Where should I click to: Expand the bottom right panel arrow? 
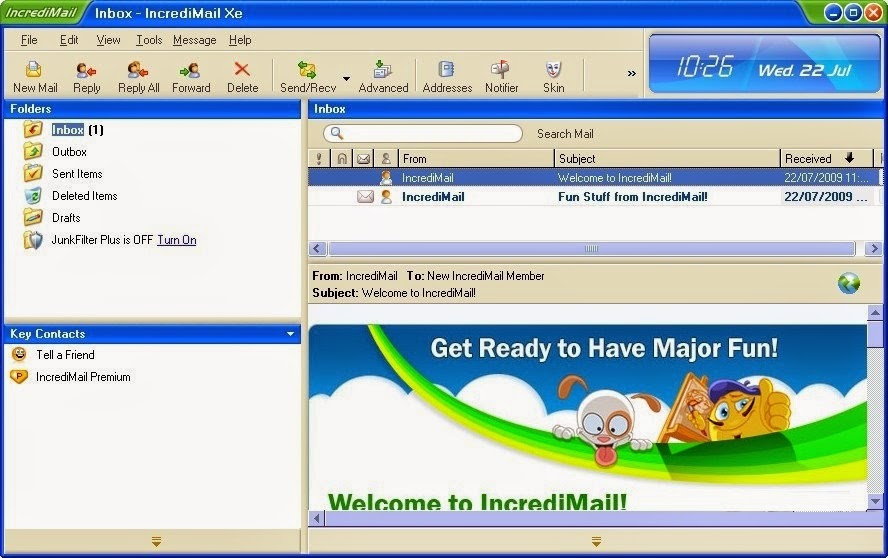coord(596,542)
